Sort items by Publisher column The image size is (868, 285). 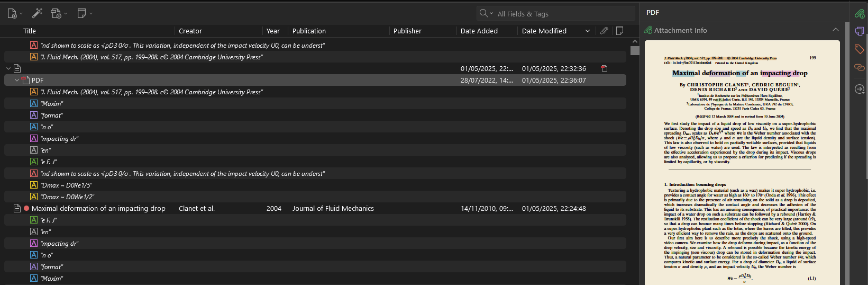click(423, 31)
